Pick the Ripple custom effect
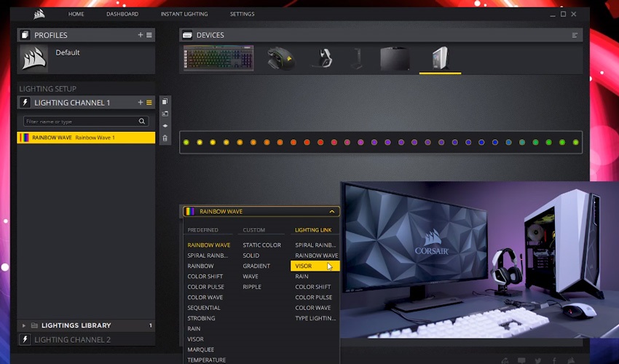 pos(252,287)
